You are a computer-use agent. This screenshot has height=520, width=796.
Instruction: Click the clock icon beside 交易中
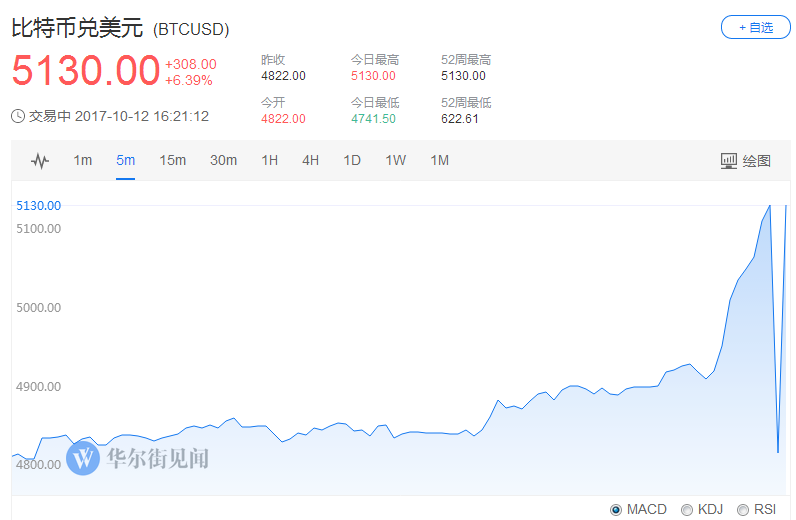tap(18, 116)
